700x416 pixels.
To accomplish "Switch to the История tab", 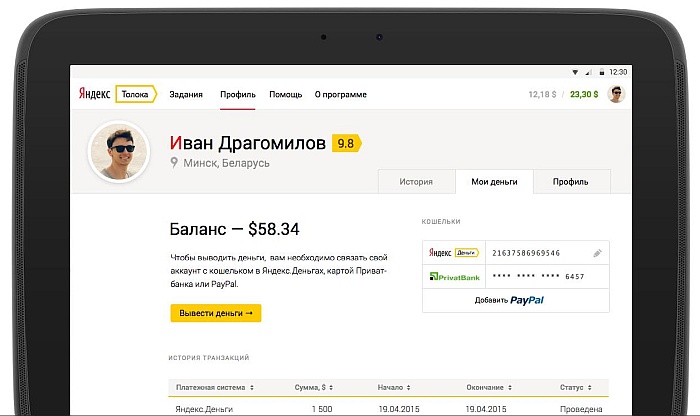I will click(415, 182).
